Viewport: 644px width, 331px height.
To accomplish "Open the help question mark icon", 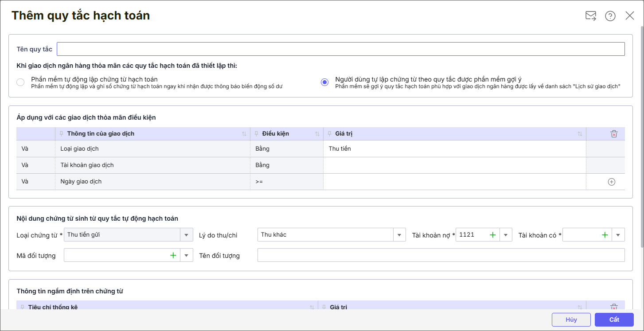I will [610, 16].
